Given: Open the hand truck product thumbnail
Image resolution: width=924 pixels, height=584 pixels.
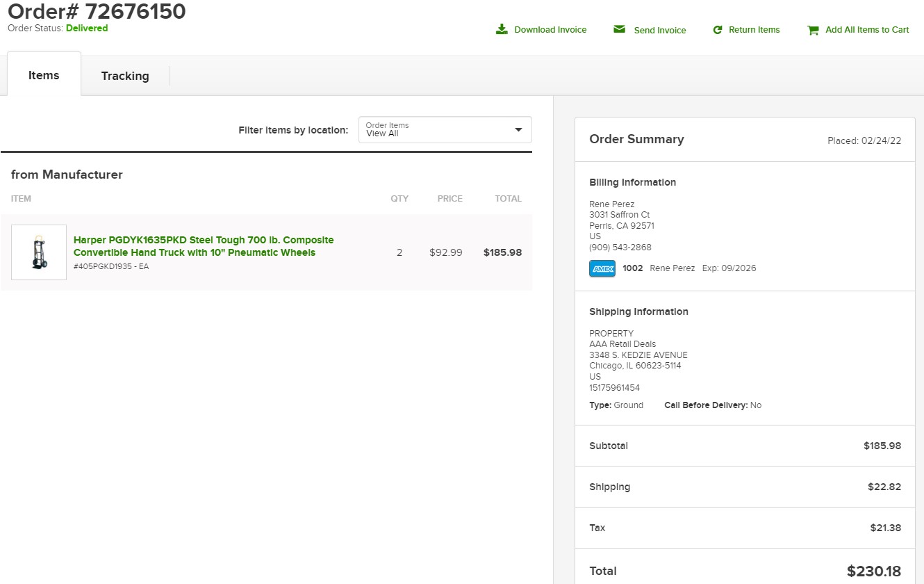Looking at the screenshot, I should coord(39,252).
